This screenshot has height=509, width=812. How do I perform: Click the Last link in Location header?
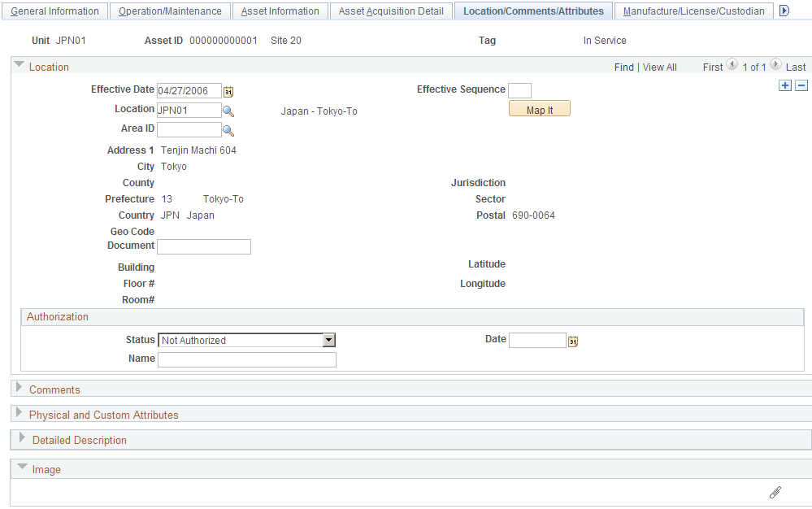click(796, 67)
